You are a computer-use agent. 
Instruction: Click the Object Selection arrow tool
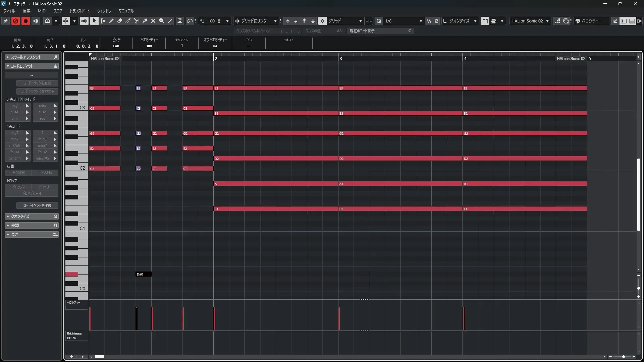pyautogui.click(x=94, y=21)
